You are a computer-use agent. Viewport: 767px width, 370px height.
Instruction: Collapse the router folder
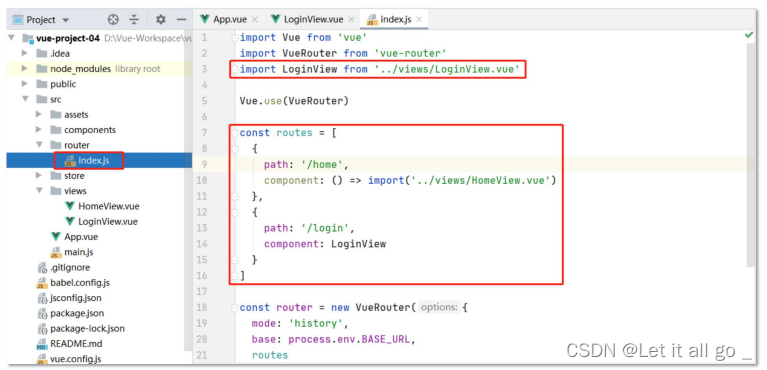click(39, 145)
